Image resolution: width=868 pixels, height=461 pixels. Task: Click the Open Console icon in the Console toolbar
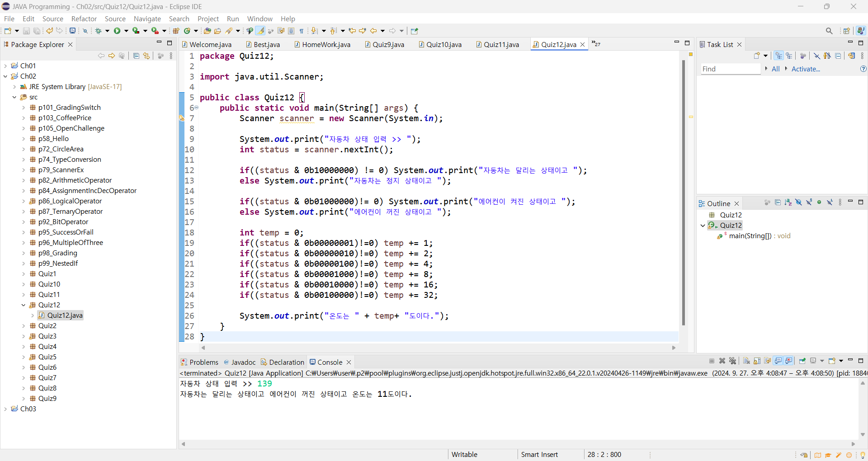click(x=832, y=361)
